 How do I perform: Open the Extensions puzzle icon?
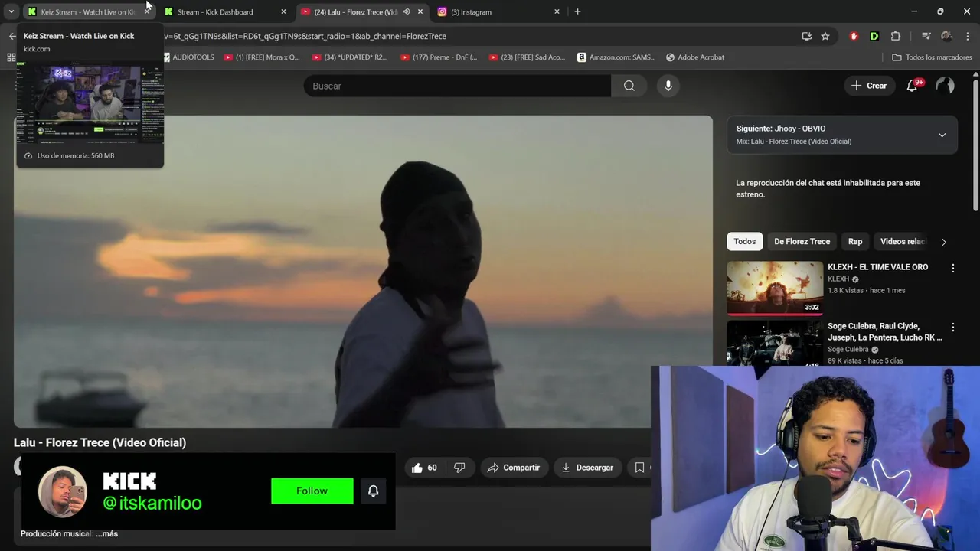[895, 36]
